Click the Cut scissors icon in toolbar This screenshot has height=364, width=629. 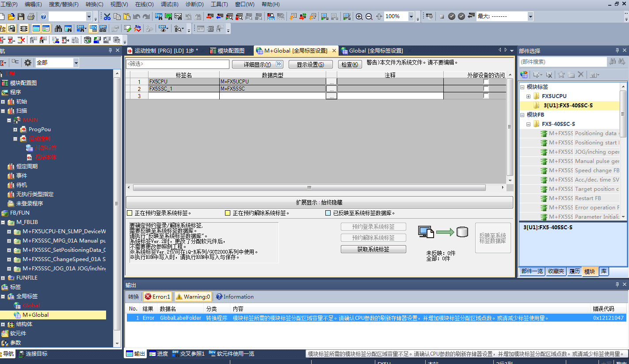(x=107, y=16)
